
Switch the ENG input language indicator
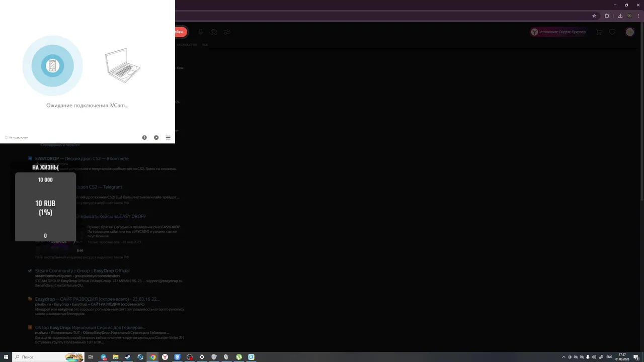[x=609, y=357]
